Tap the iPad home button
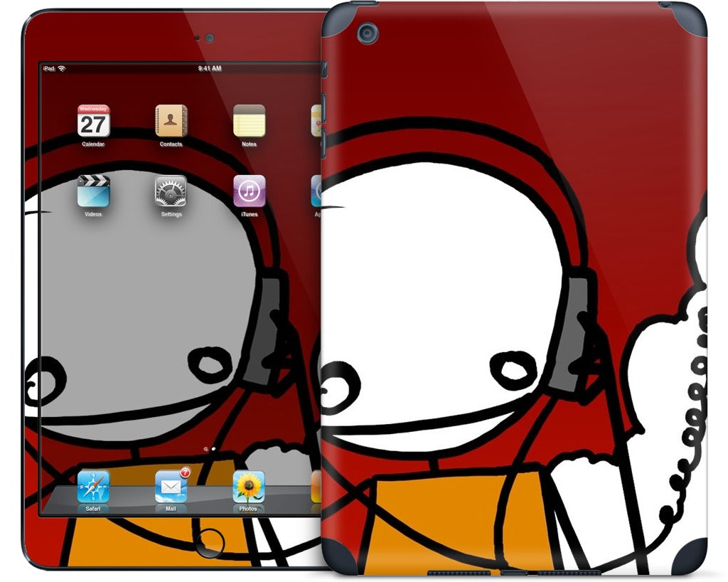728x582 pixels. point(210,542)
